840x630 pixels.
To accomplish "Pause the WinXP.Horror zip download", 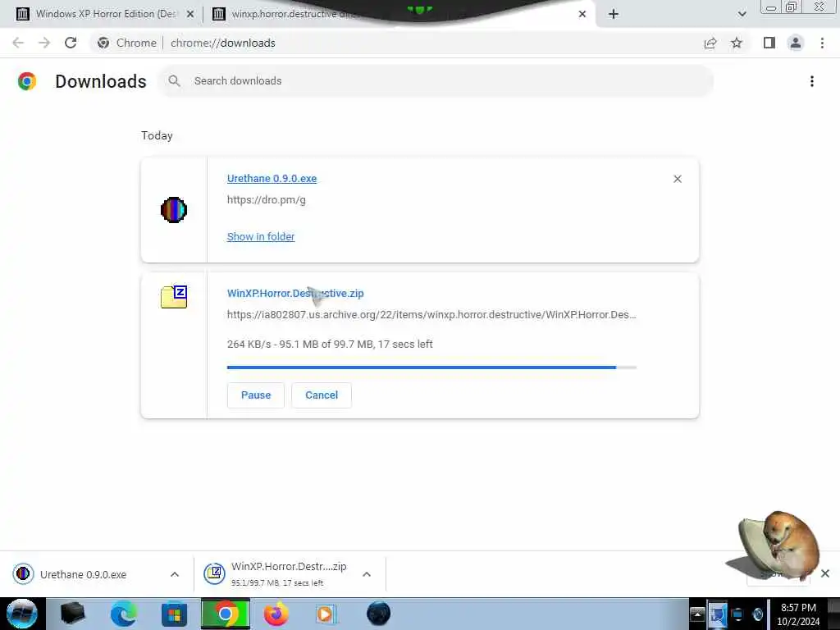I will [x=256, y=395].
